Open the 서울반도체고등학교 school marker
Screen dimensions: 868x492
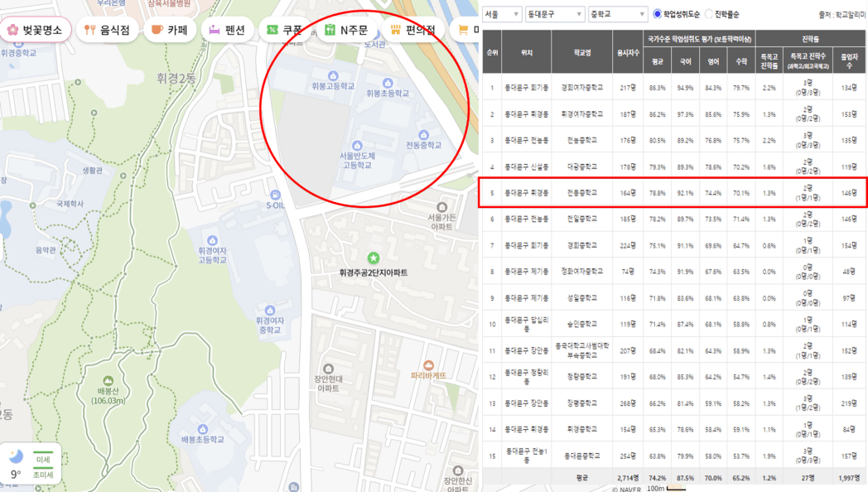(357, 146)
